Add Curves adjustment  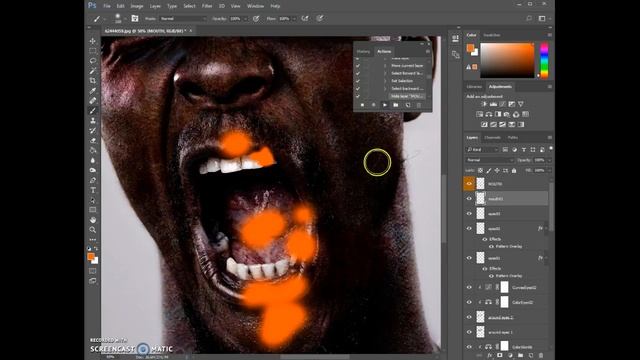pos(502,104)
